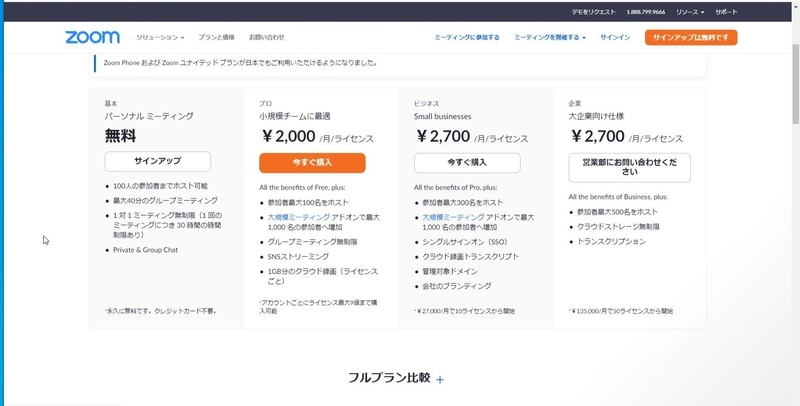This screenshot has height=406, width=800.
Task: Click Private & Group Chat feature text
Action: 145,250
